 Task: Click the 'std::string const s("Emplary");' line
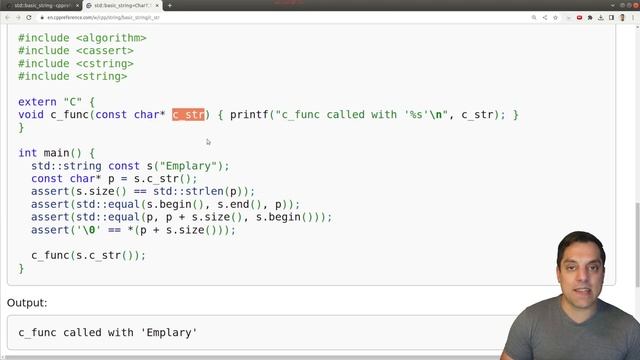click(x=130, y=166)
